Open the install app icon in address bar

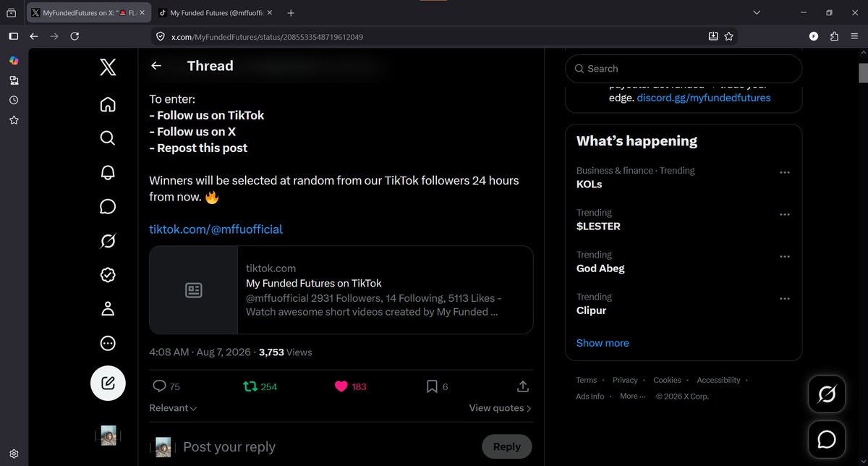point(713,36)
